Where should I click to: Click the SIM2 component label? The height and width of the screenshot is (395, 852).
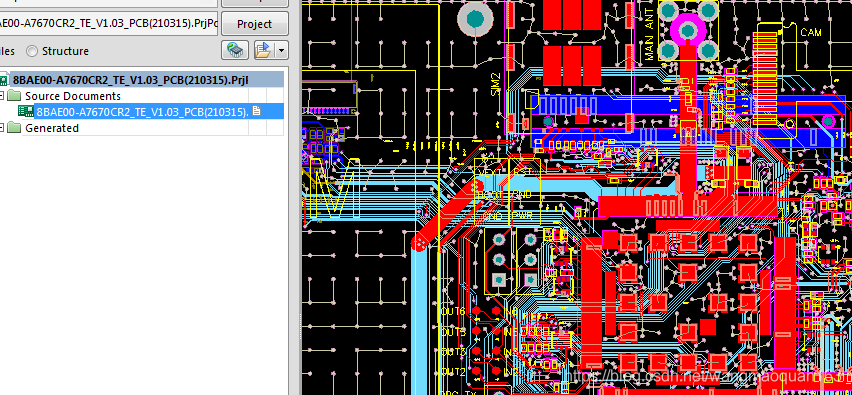pyautogui.click(x=495, y=84)
